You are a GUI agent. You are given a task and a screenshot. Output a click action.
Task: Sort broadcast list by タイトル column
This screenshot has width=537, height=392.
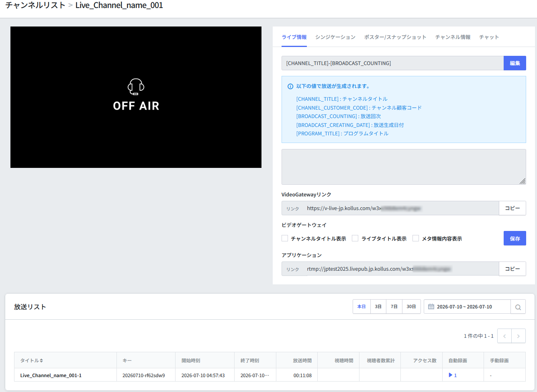pyautogui.click(x=32, y=361)
